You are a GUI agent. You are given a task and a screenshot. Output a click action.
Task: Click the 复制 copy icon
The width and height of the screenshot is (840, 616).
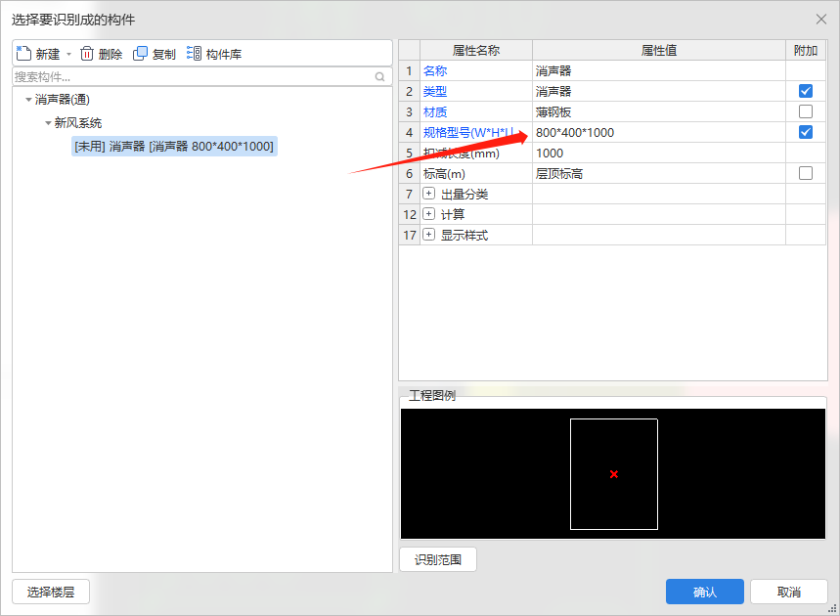click(140, 54)
